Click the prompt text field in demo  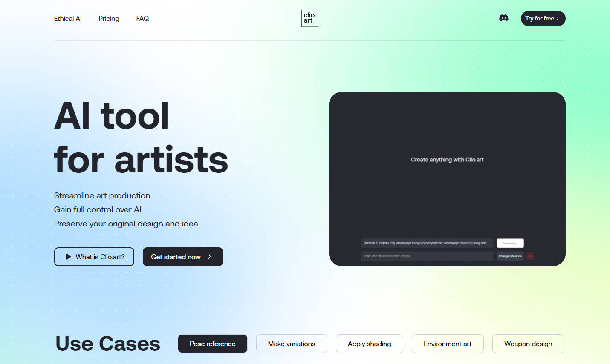(x=426, y=243)
